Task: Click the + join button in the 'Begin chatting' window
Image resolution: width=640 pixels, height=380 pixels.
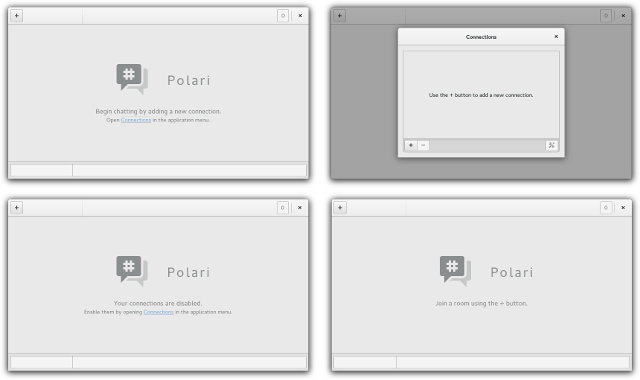Action: tap(16, 16)
